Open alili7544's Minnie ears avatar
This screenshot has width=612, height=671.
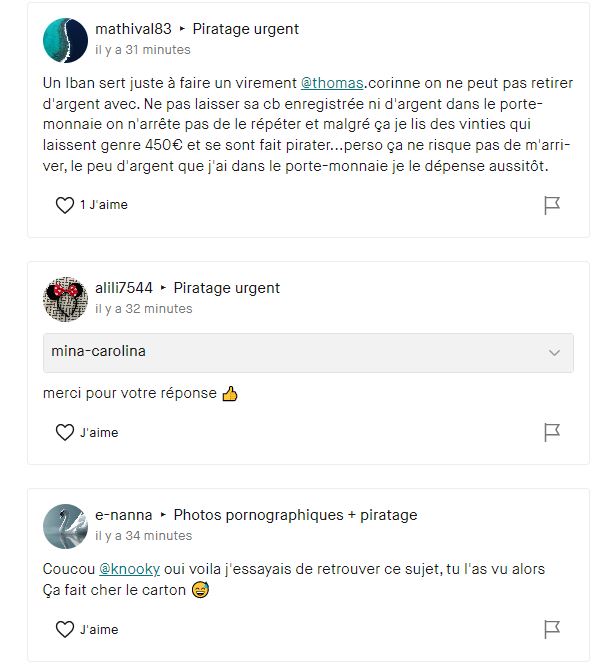click(x=65, y=299)
